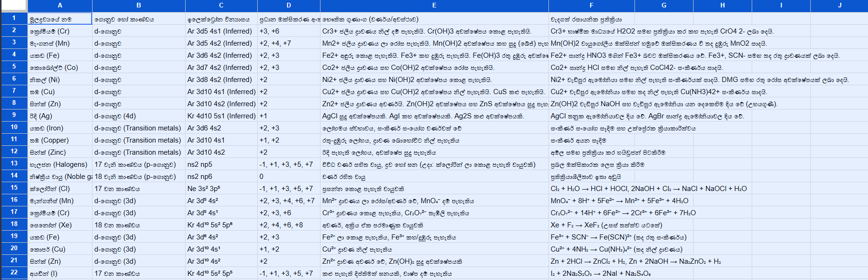
Task: Click the cell containing Ar 3d5 4s1 (Inferred)
Action: 221,31
